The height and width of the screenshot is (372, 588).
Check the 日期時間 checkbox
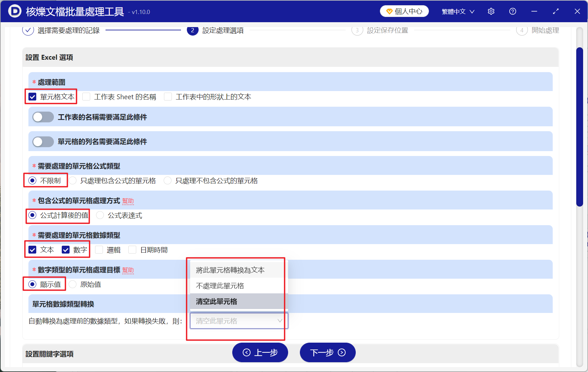[x=132, y=250]
